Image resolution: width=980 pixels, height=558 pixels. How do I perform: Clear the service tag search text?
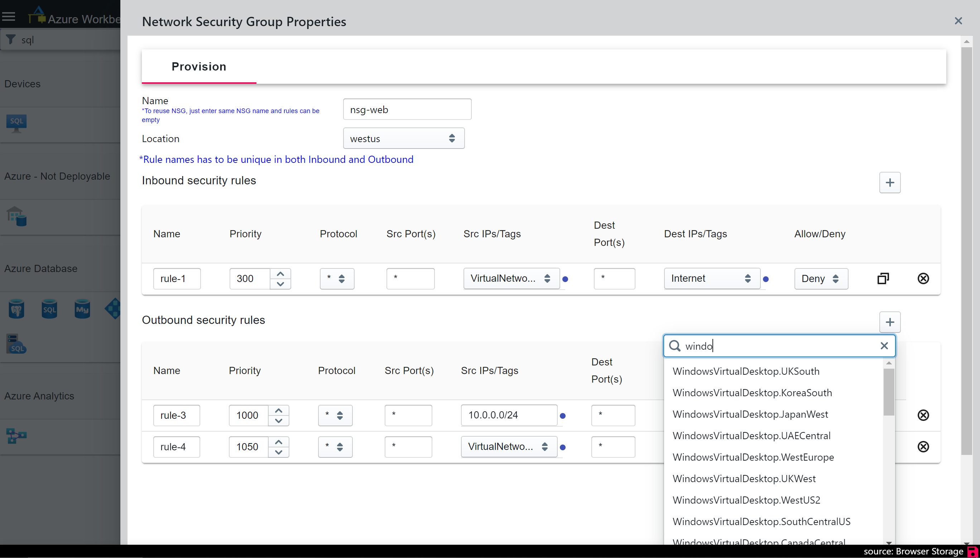tap(884, 346)
